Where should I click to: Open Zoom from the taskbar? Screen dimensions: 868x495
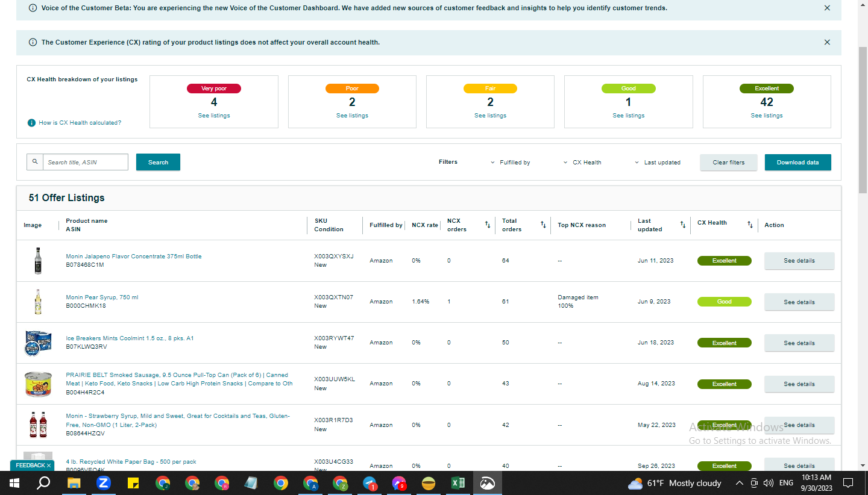point(103,483)
